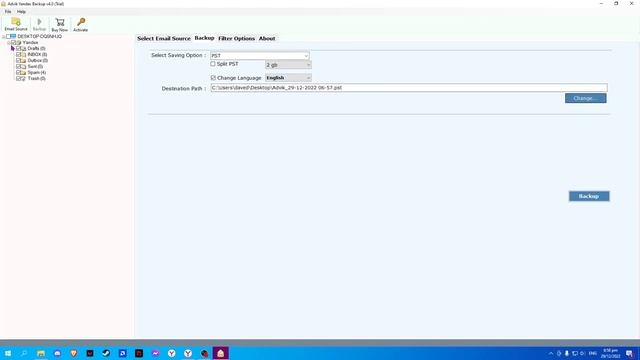The width and height of the screenshot is (640, 360).
Task: Collapse the DESKTOP root tree node
Action: [4, 37]
